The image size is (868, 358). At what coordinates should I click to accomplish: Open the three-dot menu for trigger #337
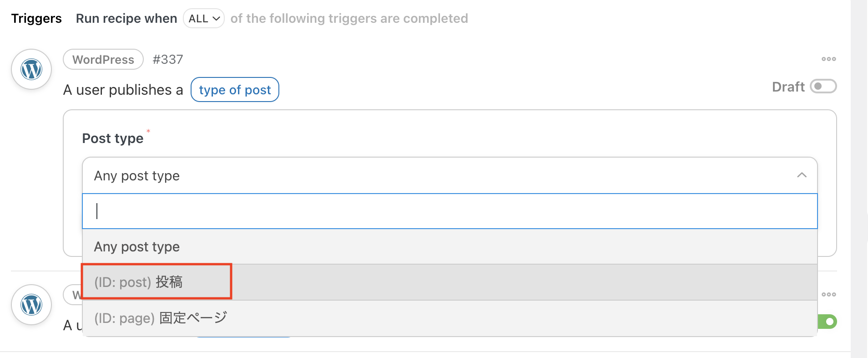(828, 59)
